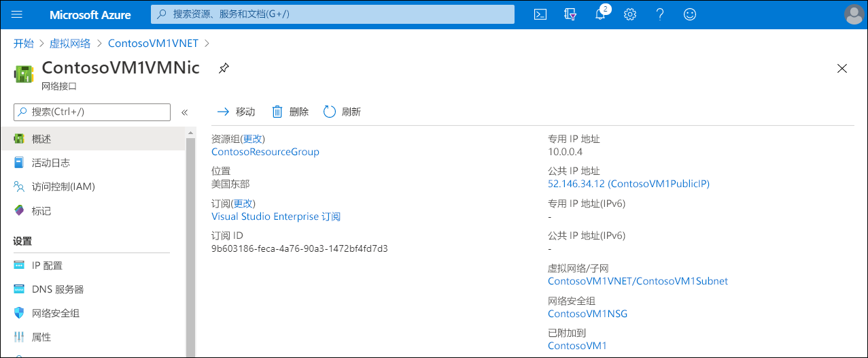This screenshot has height=358, width=868.
Task: Click 更改 next to 订阅
Action: pyautogui.click(x=243, y=204)
